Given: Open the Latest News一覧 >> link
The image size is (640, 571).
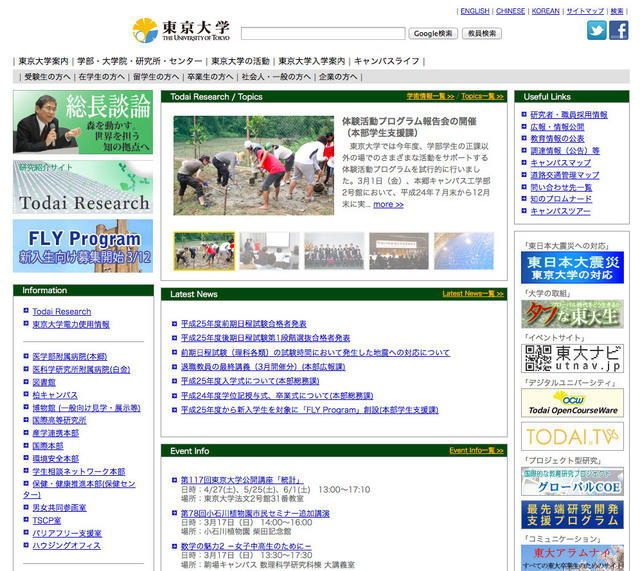Looking at the screenshot, I should (473, 293).
